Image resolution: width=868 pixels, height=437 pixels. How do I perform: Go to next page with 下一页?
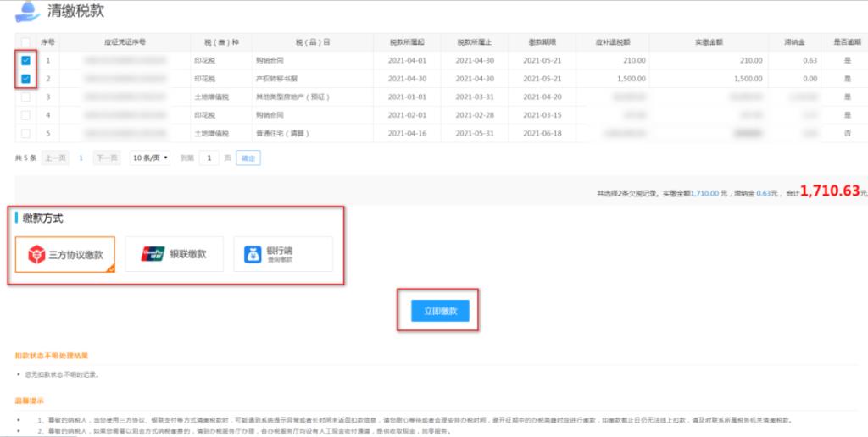[x=106, y=158]
